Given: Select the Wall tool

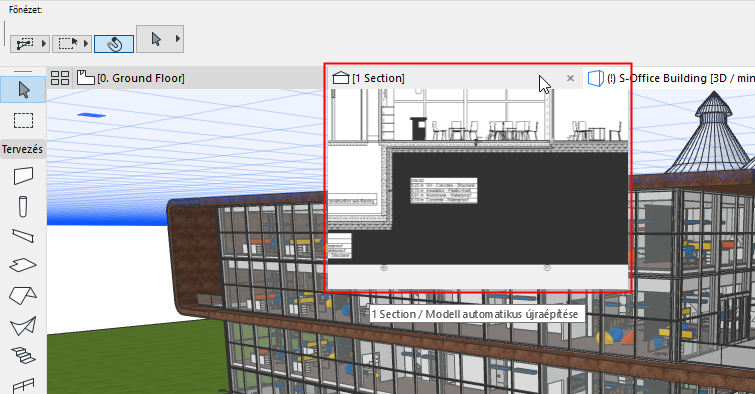Looking at the screenshot, I should (23, 176).
